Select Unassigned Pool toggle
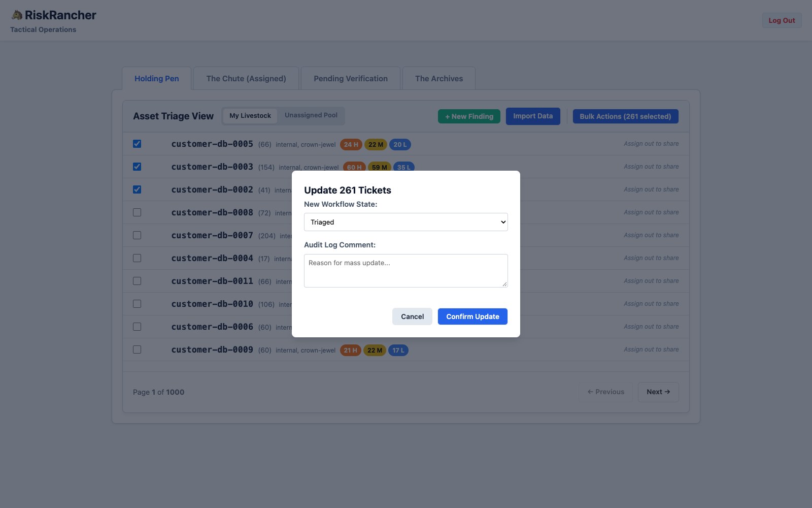 point(311,115)
